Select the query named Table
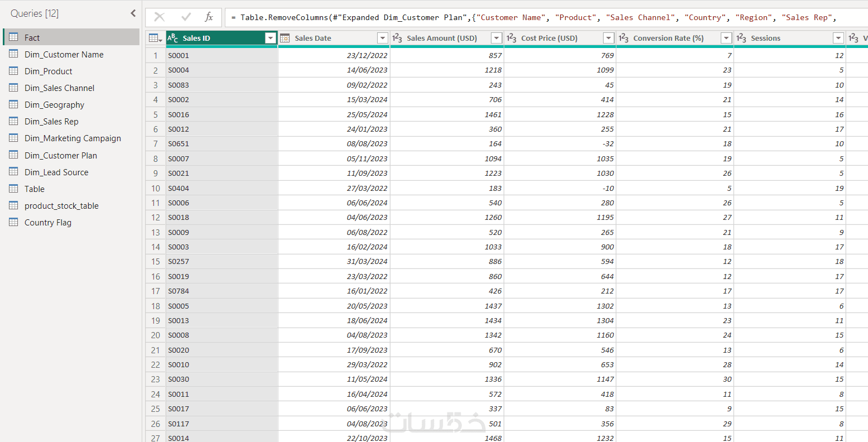This screenshot has height=442, width=868. point(71,189)
